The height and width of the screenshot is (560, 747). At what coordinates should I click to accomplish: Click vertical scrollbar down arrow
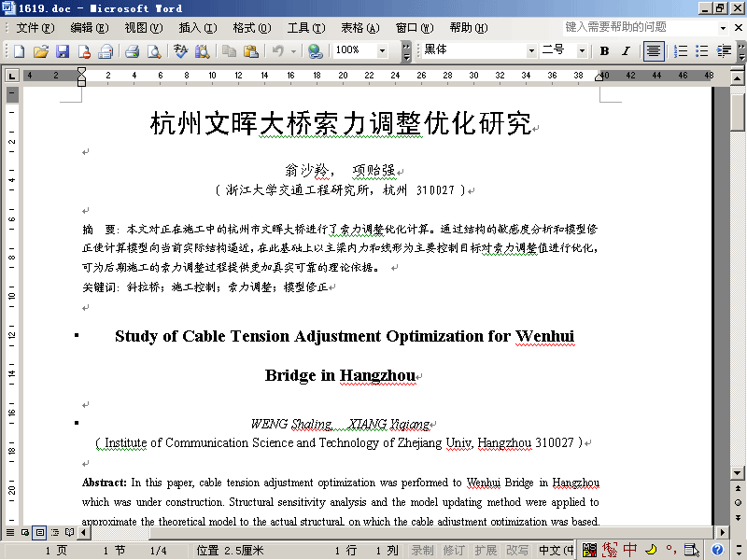pos(738,473)
